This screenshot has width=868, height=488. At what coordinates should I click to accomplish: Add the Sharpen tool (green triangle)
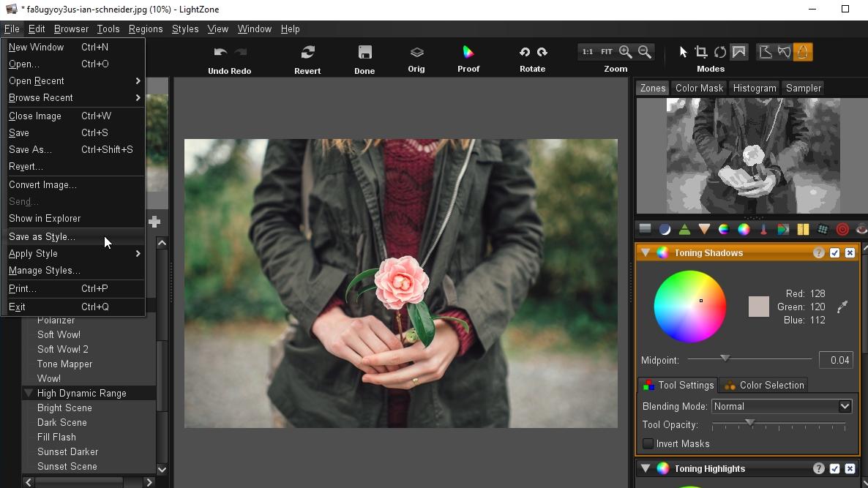pyautogui.click(x=685, y=229)
